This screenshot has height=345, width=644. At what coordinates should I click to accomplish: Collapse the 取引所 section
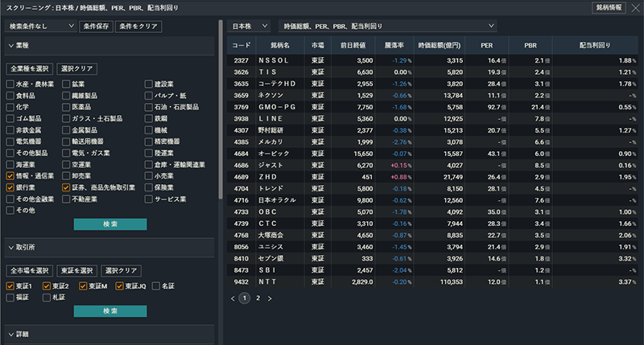[109, 248]
